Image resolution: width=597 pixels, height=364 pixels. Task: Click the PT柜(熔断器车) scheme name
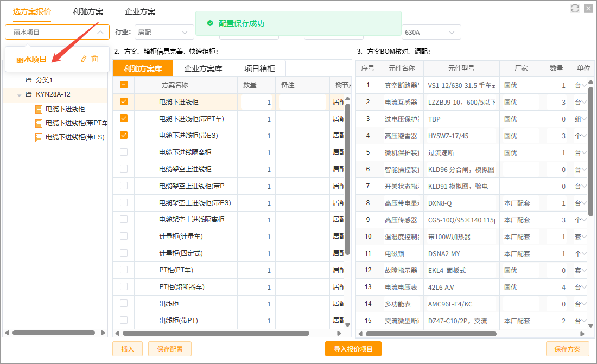point(182,287)
